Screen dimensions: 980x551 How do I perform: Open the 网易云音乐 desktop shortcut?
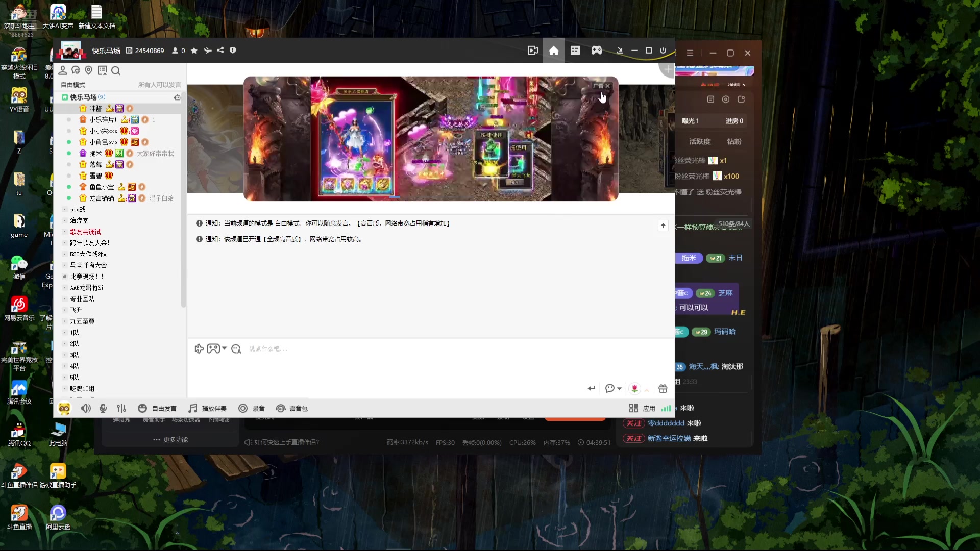(x=19, y=309)
